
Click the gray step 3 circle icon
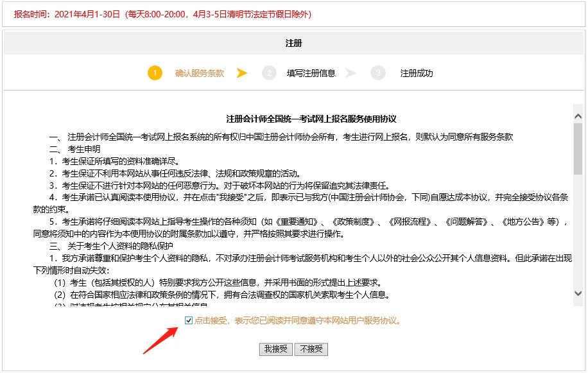(x=378, y=73)
